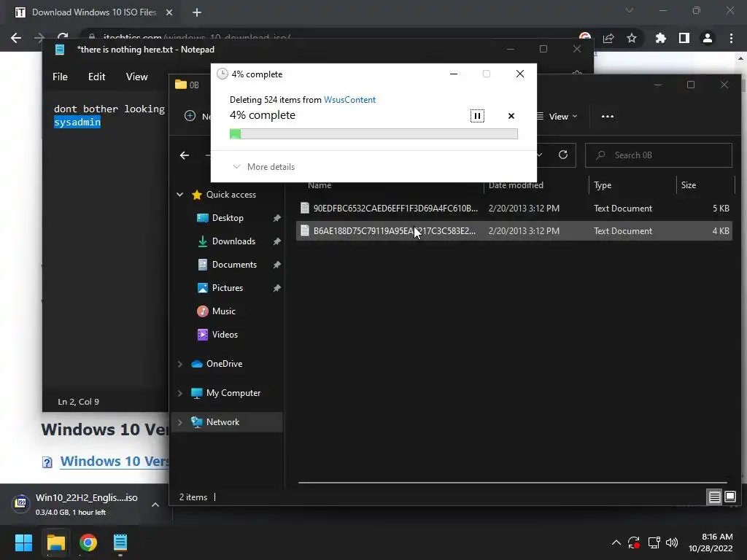Toggle the Chrome side panel
Image resolution: width=747 pixels, height=560 pixels.
coord(684,38)
